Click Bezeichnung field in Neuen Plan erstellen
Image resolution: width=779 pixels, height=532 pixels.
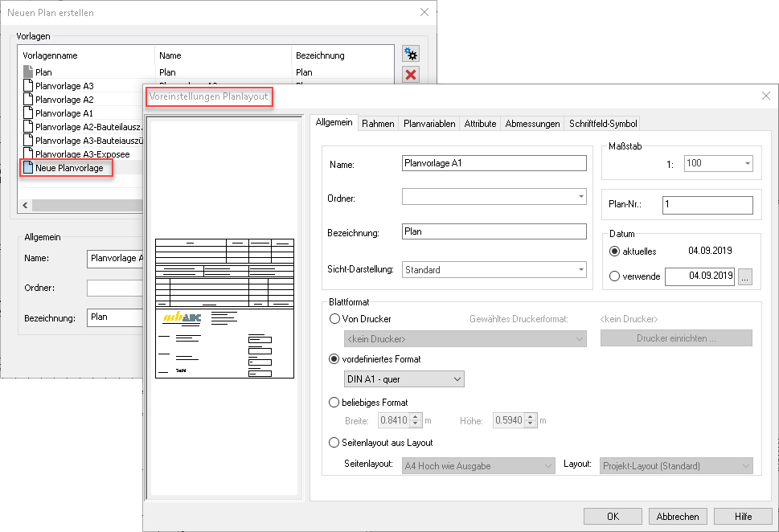click(x=115, y=317)
